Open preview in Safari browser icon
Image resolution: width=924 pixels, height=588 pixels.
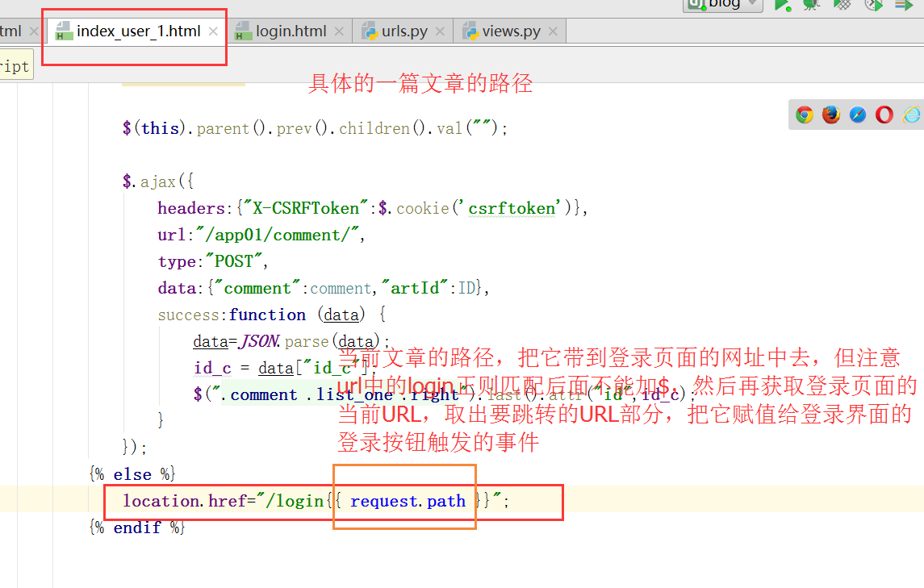coord(857,115)
